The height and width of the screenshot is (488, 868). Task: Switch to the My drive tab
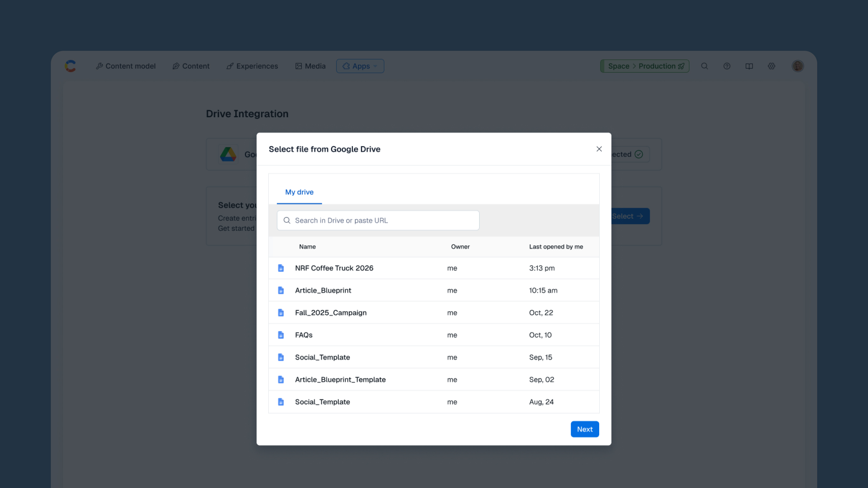pyautogui.click(x=299, y=192)
